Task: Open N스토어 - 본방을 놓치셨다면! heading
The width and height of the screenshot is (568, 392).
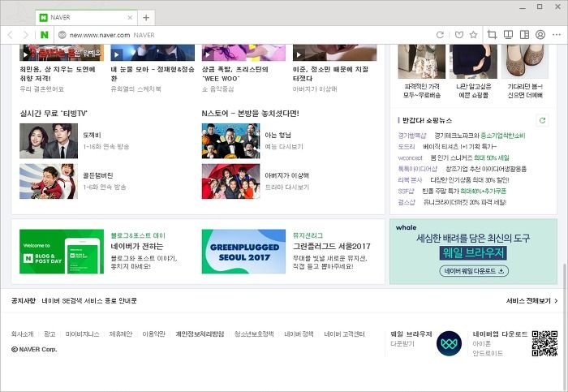Action: pyautogui.click(x=250, y=114)
